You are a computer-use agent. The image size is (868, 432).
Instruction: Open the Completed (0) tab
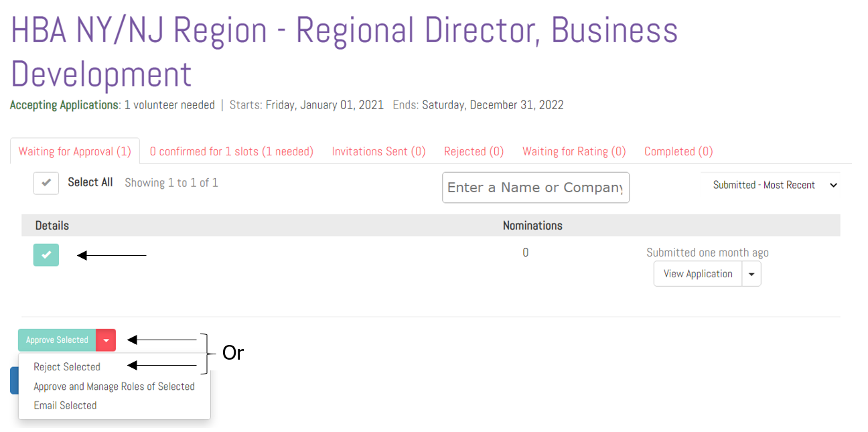tap(678, 151)
